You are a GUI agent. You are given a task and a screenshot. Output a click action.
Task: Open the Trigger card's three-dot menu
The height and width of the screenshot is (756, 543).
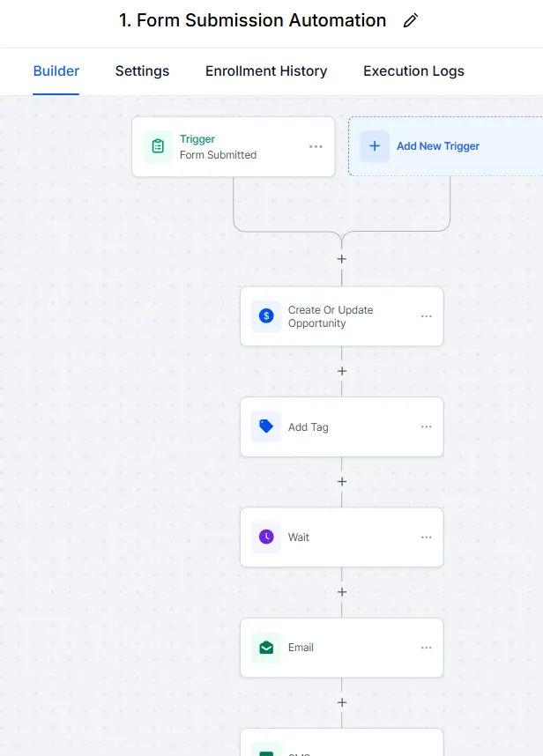click(x=316, y=146)
